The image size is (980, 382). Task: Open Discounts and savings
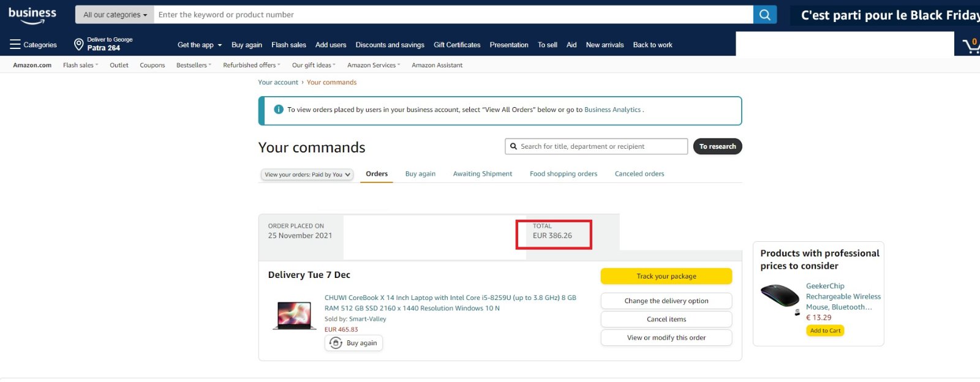pyautogui.click(x=390, y=45)
